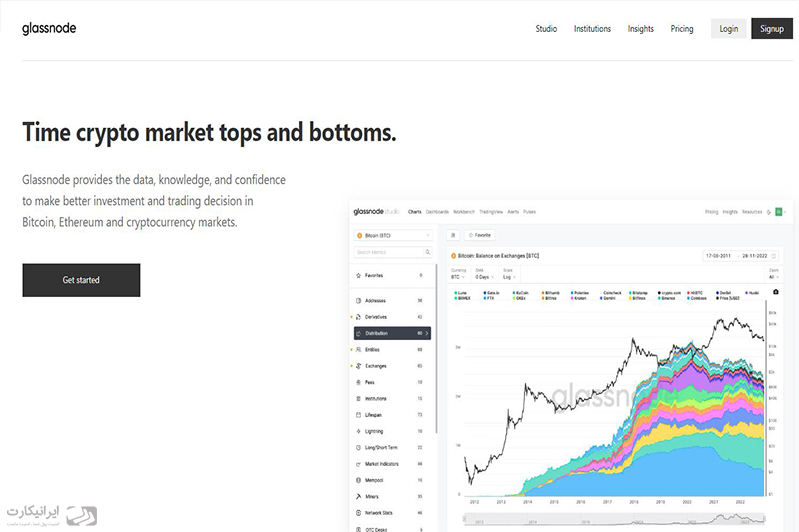Click the Signup button
The image size is (799, 532).
pyautogui.click(x=772, y=29)
